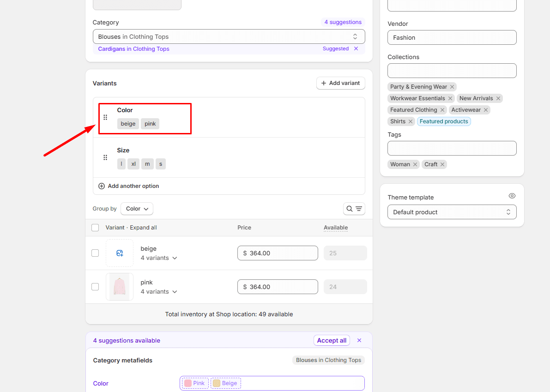Open the Theme template dropdown
The image size is (550, 392).
(452, 212)
